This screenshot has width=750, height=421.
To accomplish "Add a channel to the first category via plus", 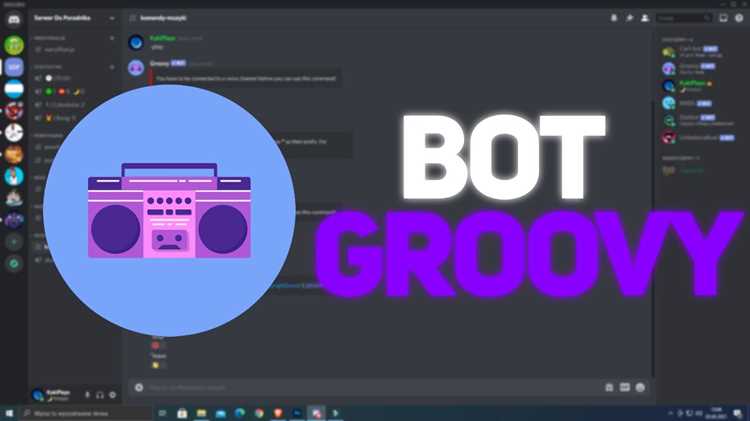I will pyautogui.click(x=112, y=38).
